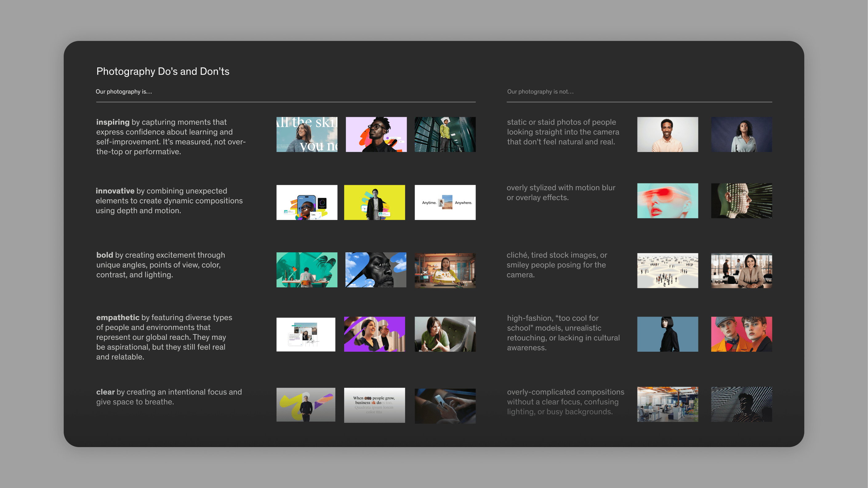Open the blue sky face profile thumbnail

(376, 270)
